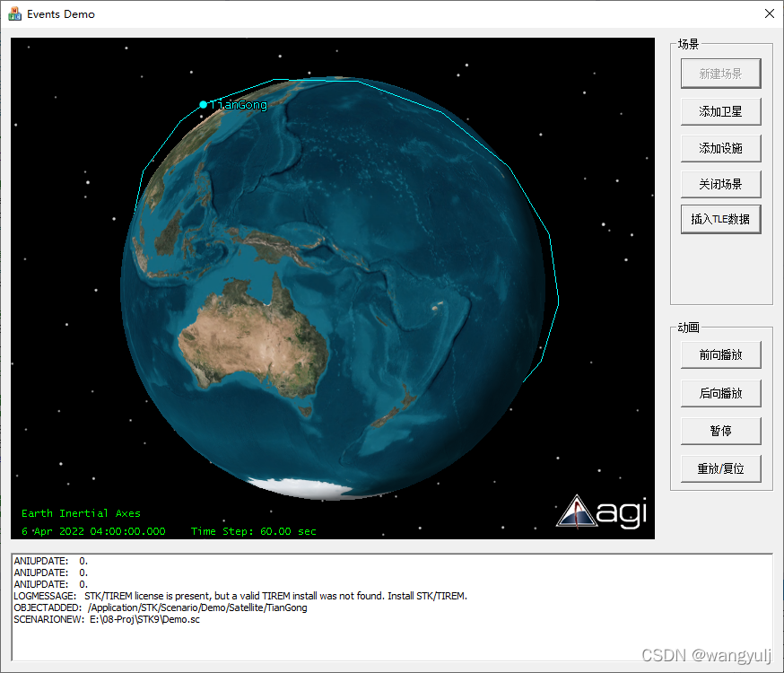Click the SCENARIONEW Demo.sc log line
Screen dimensions: 784x673
107,619
